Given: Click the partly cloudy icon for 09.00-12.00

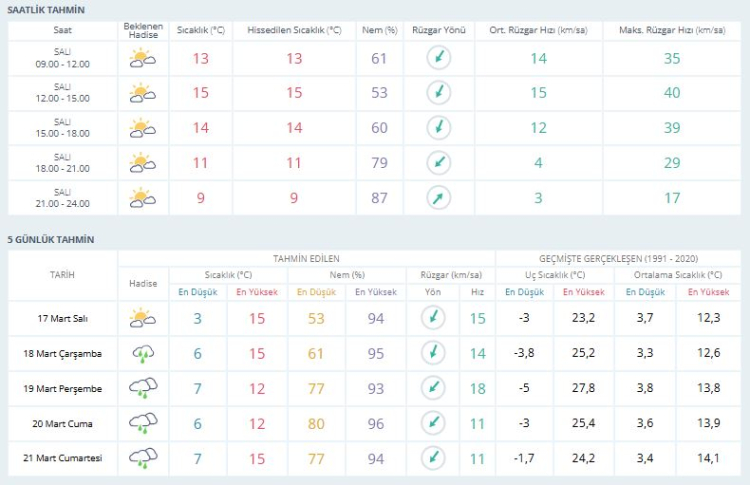Looking at the screenshot, I should point(143,59).
